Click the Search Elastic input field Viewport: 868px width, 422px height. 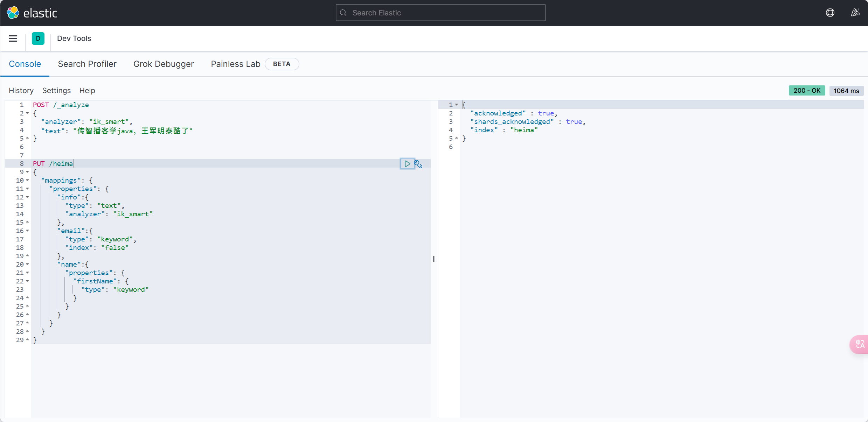440,13
